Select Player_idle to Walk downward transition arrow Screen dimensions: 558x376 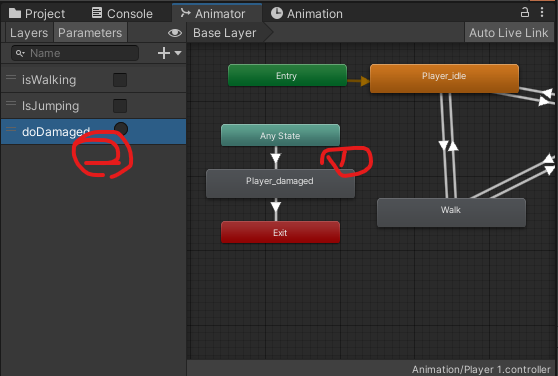(443, 145)
